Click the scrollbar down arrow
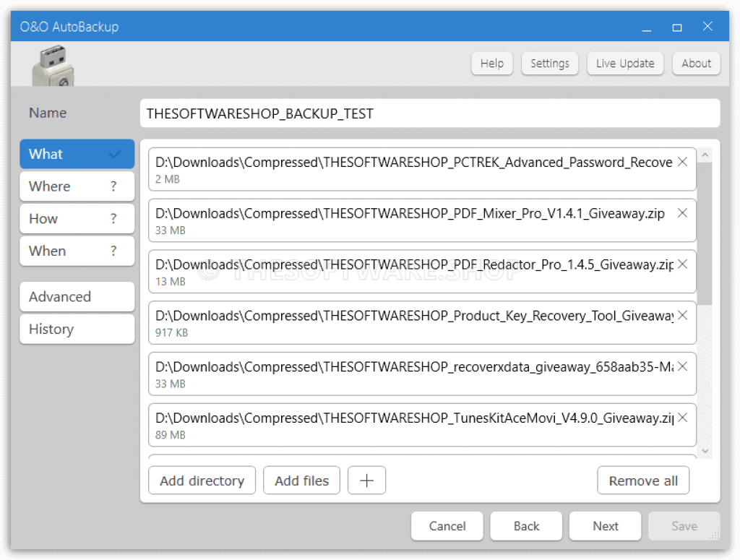 pyautogui.click(x=705, y=451)
